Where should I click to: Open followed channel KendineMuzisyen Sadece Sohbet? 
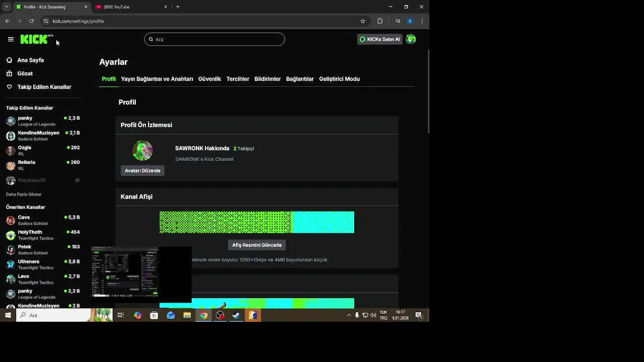pos(43,136)
